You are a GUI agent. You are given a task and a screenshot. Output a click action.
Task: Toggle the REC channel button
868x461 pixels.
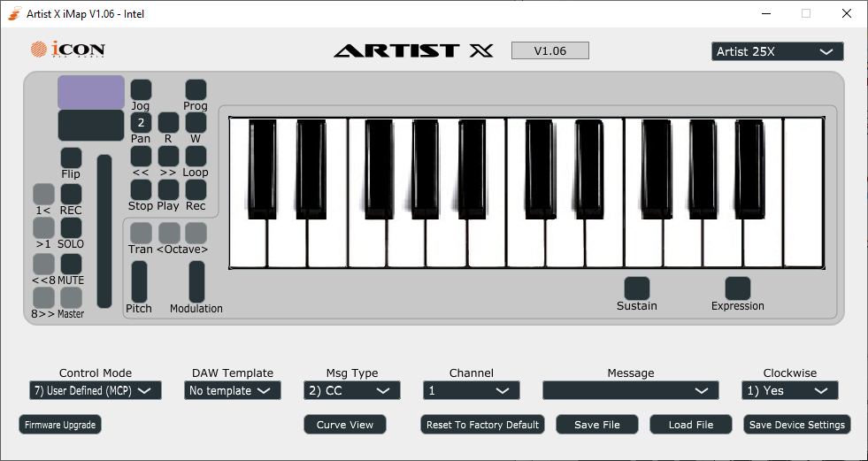pos(71,194)
